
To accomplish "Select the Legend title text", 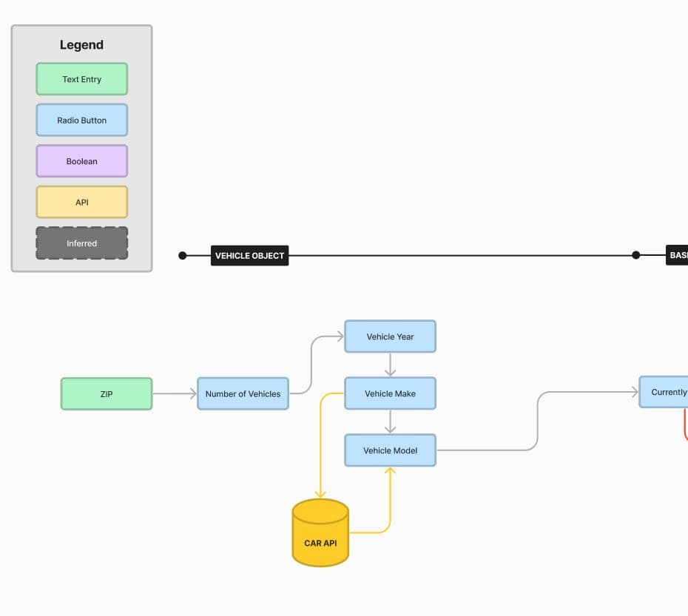I will point(81,45).
